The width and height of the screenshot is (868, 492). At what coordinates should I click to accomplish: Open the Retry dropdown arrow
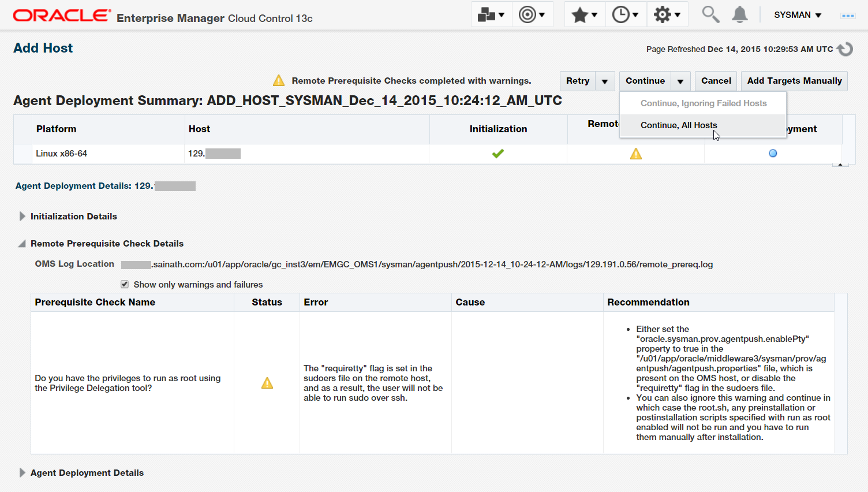pos(605,81)
